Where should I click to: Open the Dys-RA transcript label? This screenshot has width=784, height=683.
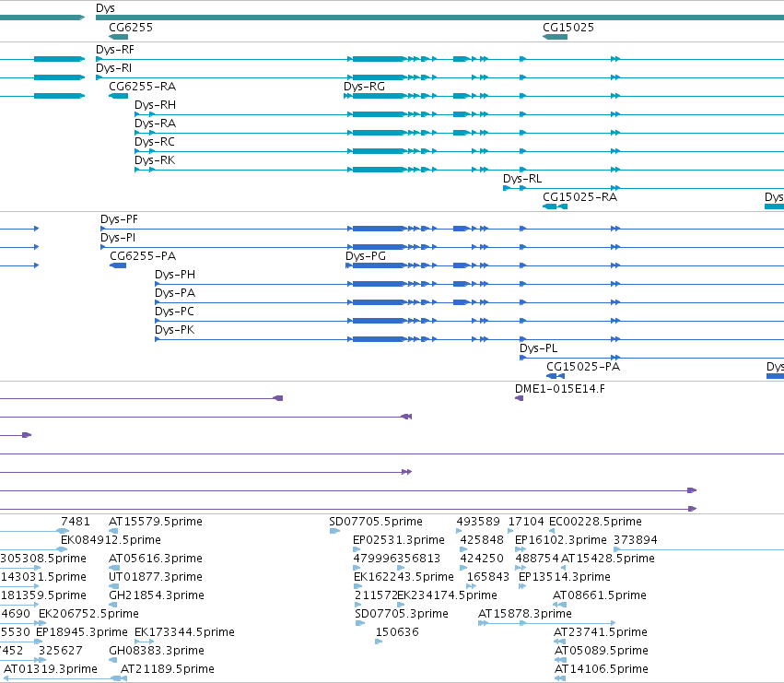pos(155,124)
